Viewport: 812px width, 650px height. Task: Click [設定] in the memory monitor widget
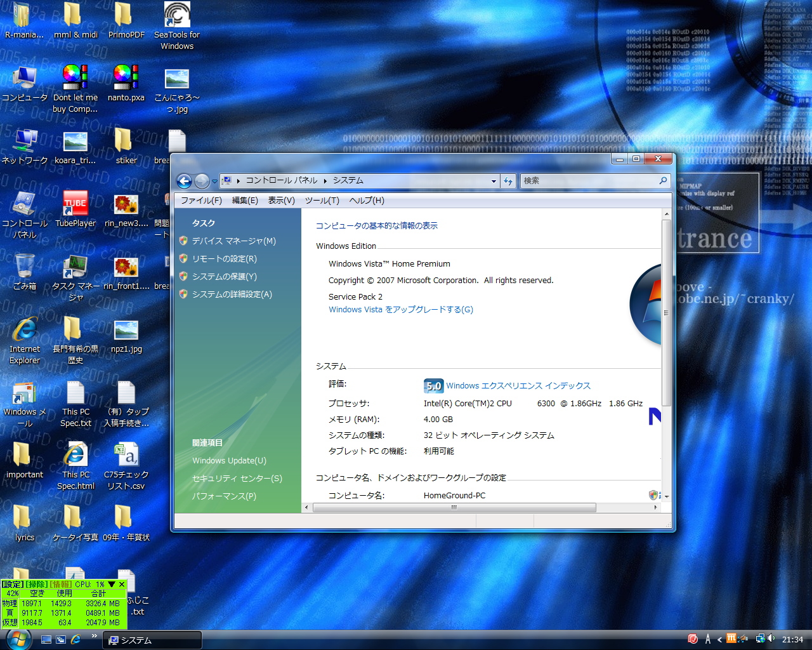(x=12, y=585)
